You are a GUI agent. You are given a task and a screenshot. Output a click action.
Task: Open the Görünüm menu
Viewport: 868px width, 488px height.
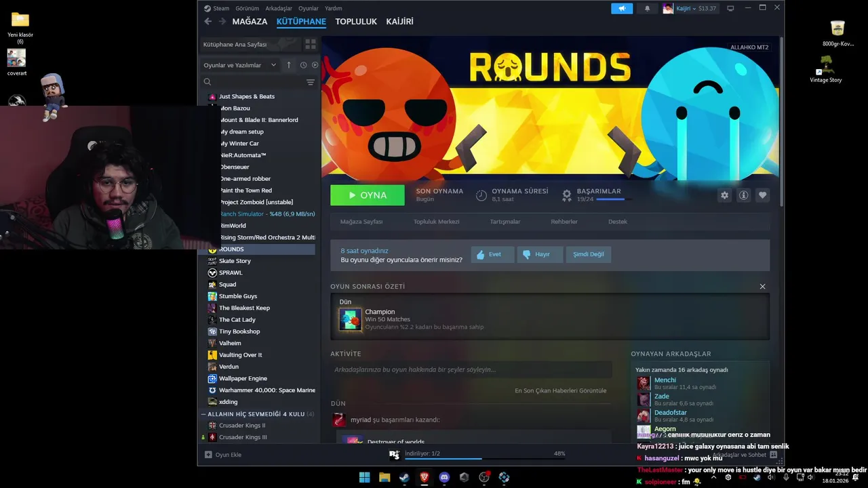(x=248, y=8)
